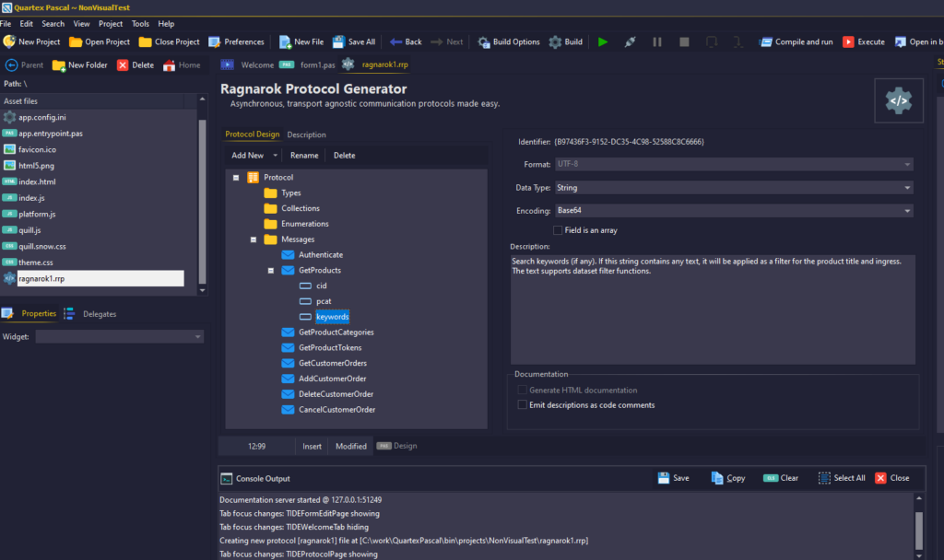This screenshot has width=944, height=560.
Task: Click the Stop icon in toolbar
Action: click(684, 41)
